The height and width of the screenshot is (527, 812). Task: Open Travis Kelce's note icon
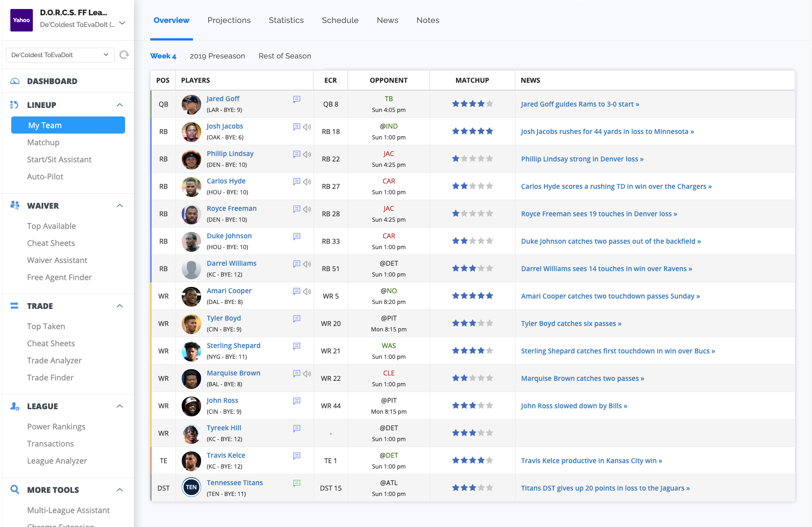point(297,456)
